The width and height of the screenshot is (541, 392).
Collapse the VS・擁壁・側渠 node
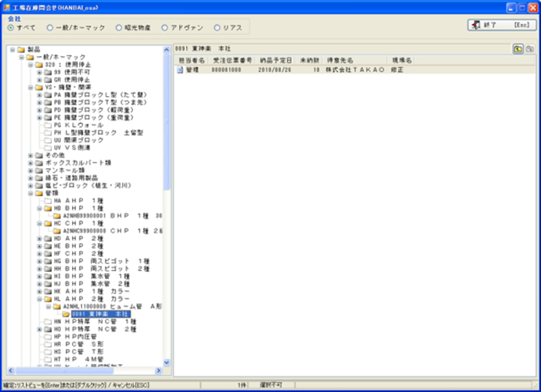[x=30, y=88]
